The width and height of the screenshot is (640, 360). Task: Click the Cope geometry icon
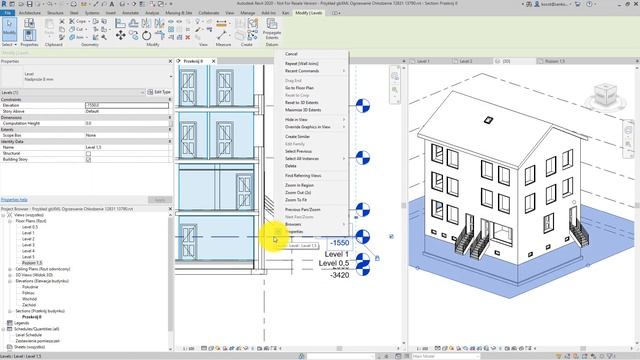tap(78, 21)
